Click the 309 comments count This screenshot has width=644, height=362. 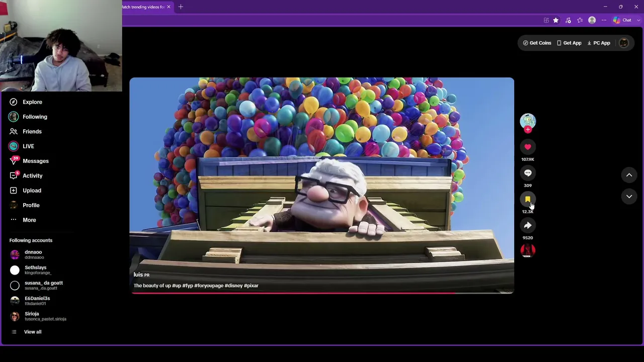(x=528, y=186)
